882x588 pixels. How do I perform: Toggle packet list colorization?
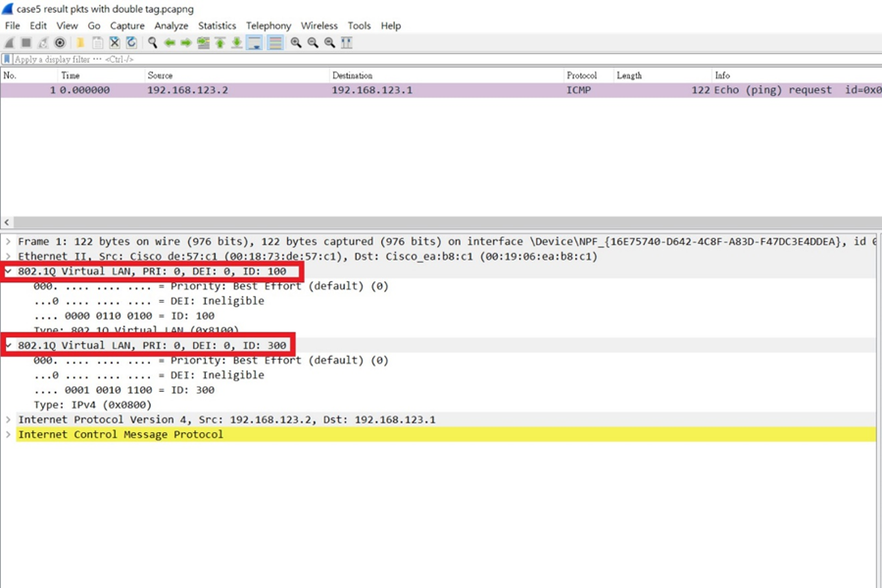(x=275, y=43)
